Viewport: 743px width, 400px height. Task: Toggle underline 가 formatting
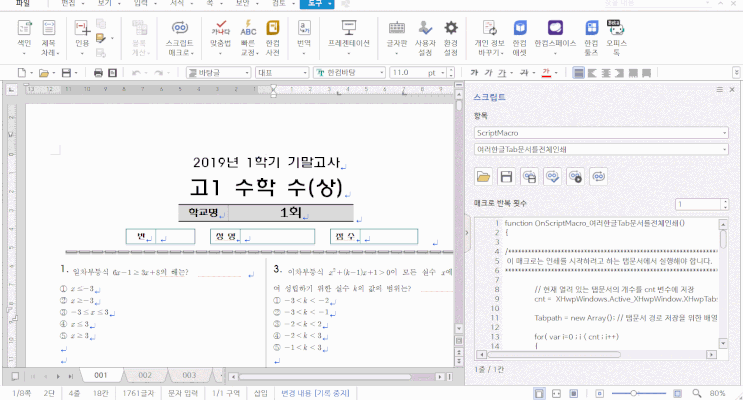(502, 73)
